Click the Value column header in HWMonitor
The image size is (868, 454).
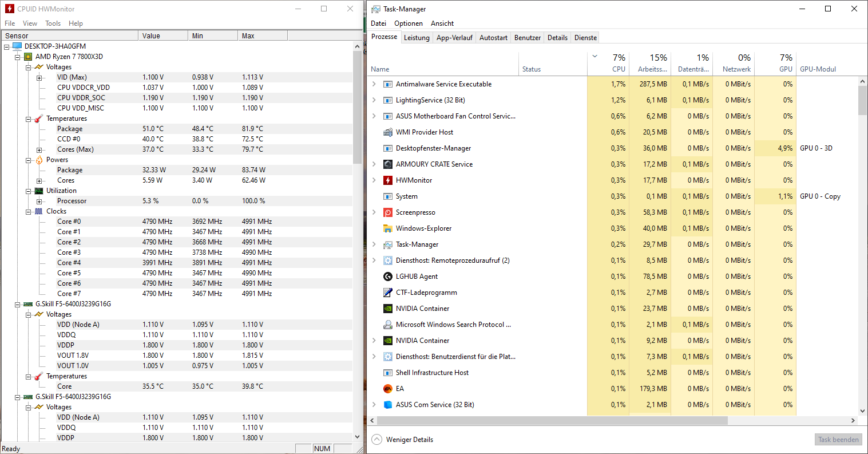(163, 35)
